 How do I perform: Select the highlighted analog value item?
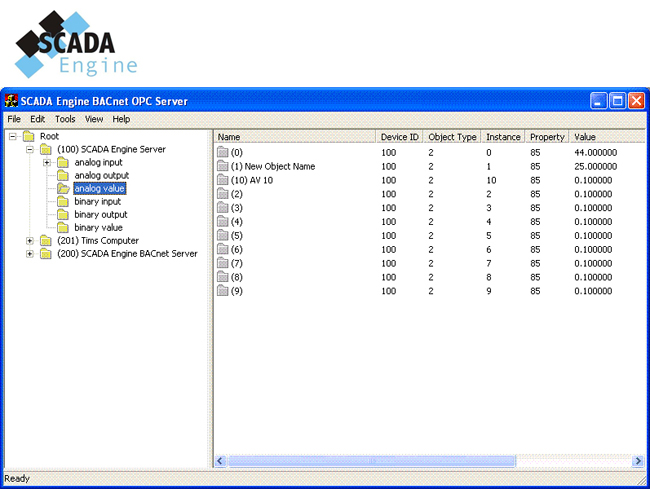click(x=99, y=189)
